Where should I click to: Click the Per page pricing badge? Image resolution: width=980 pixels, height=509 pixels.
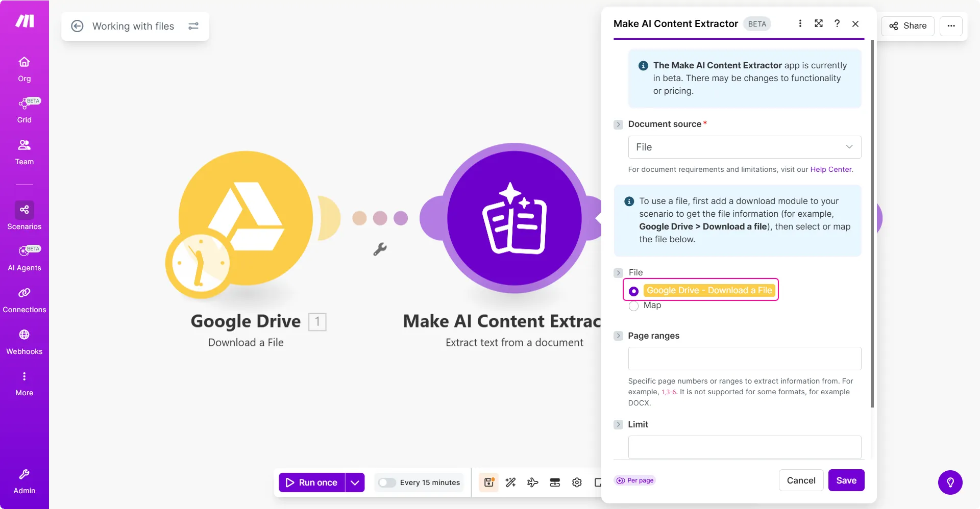coord(635,480)
